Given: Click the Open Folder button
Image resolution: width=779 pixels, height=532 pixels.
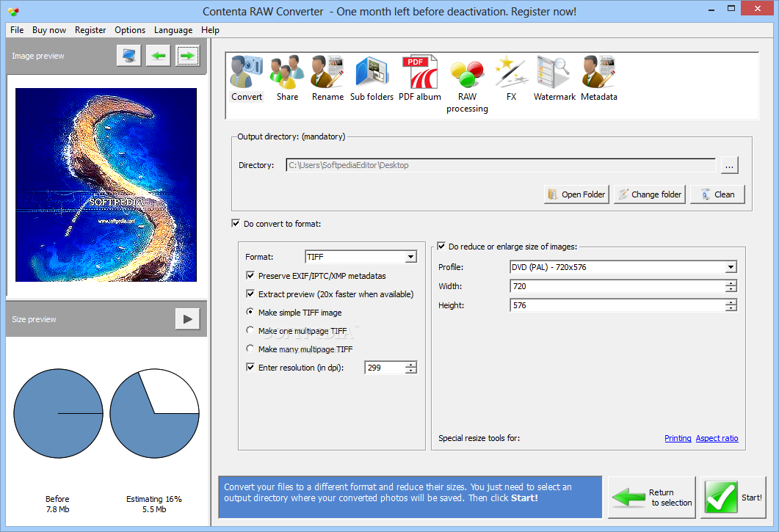Looking at the screenshot, I should tap(577, 194).
